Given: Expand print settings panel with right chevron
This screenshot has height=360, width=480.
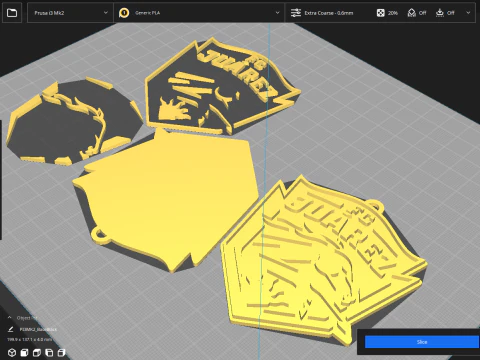Looking at the screenshot, I should [468, 13].
